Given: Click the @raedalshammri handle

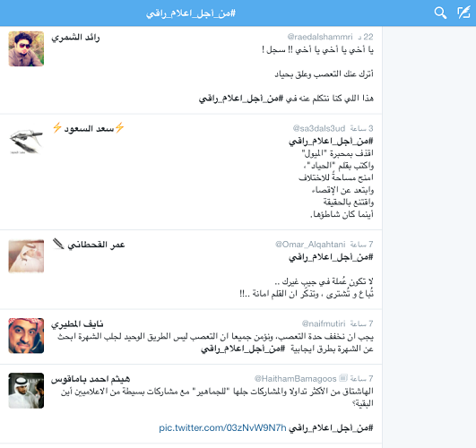Looking at the screenshot, I should click(x=320, y=37).
